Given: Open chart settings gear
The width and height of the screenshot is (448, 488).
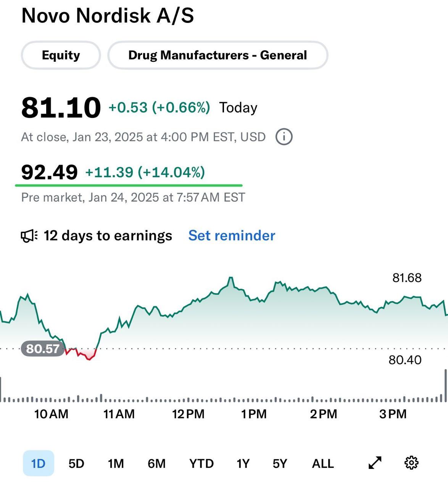Looking at the screenshot, I should point(411,463).
